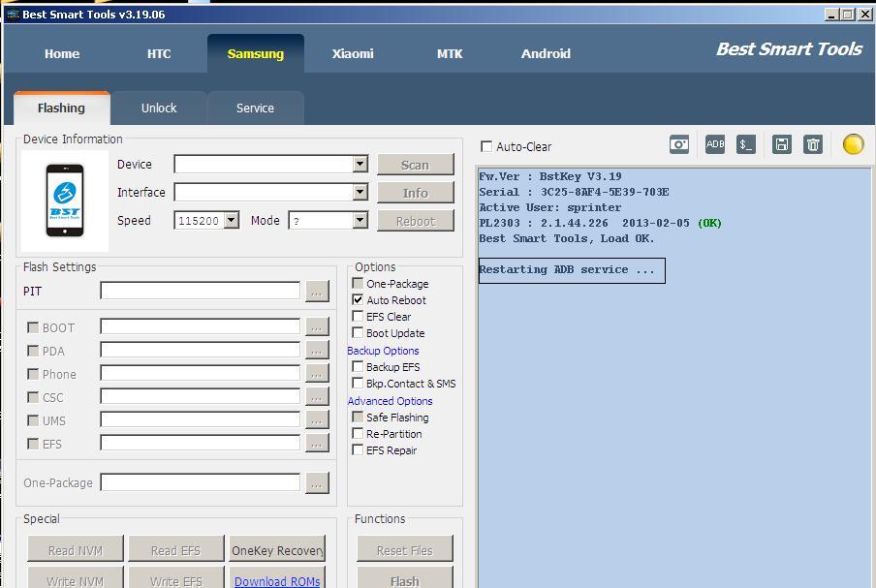This screenshot has height=588, width=876.
Task: Browse for the Phone file
Action: [317, 373]
